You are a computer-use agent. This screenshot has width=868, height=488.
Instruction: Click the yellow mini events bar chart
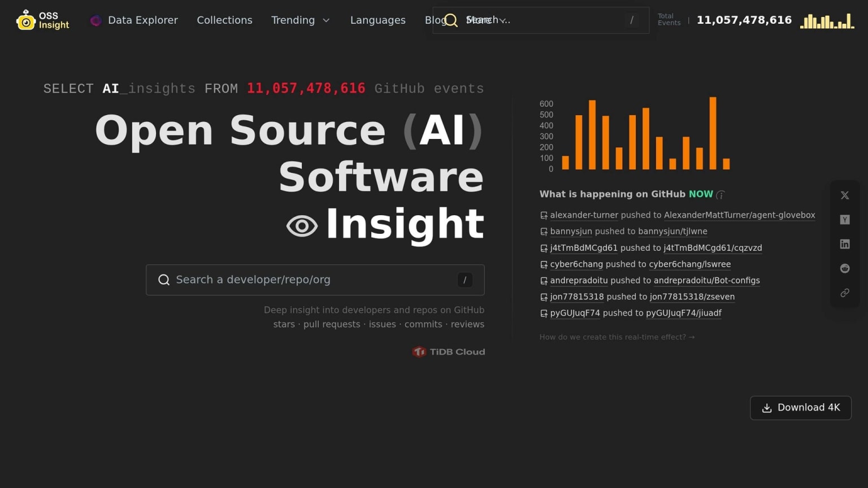(x=827, y=21)
